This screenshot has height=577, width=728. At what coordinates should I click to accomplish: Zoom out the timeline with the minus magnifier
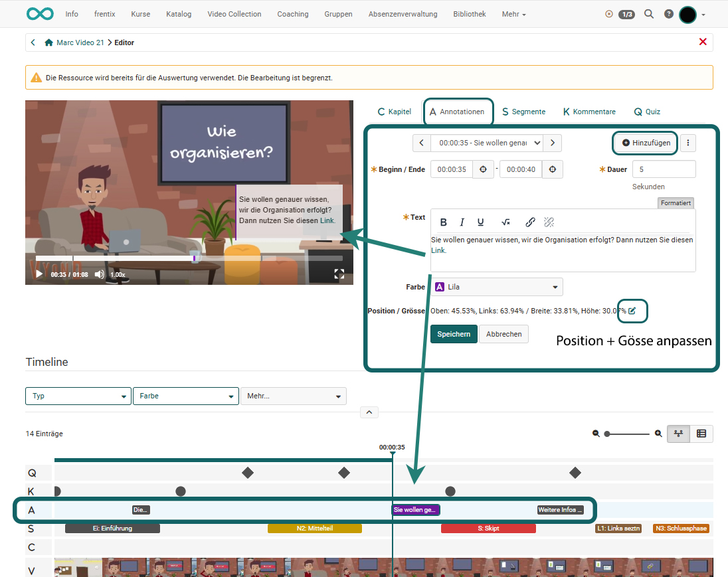[596, 433]
